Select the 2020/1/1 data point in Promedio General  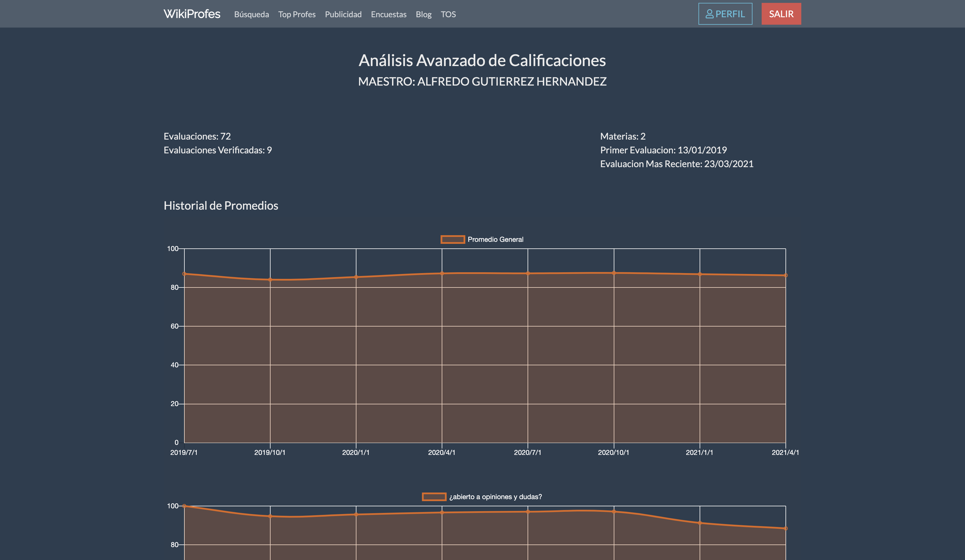pos(356,277)
